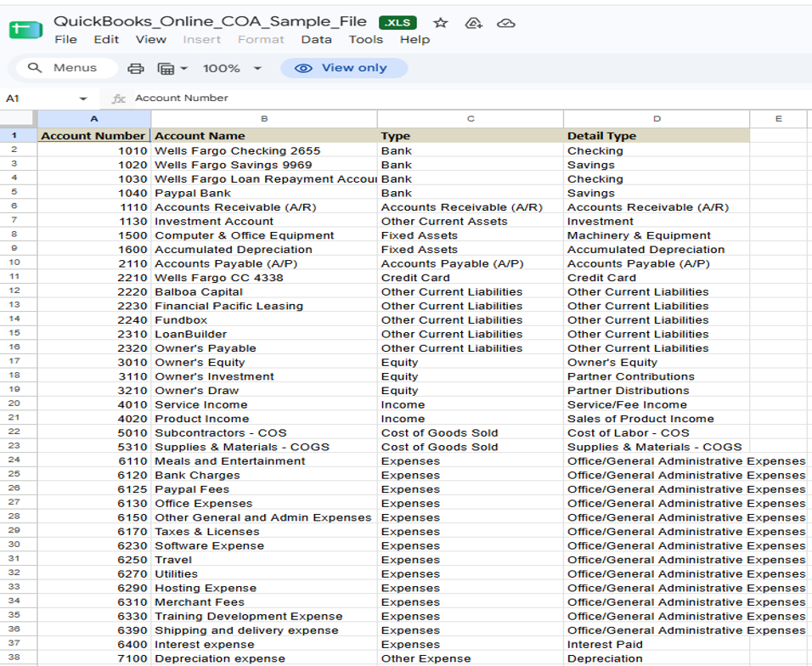
Task: Click account number 1110
Action: coord(93,207)
